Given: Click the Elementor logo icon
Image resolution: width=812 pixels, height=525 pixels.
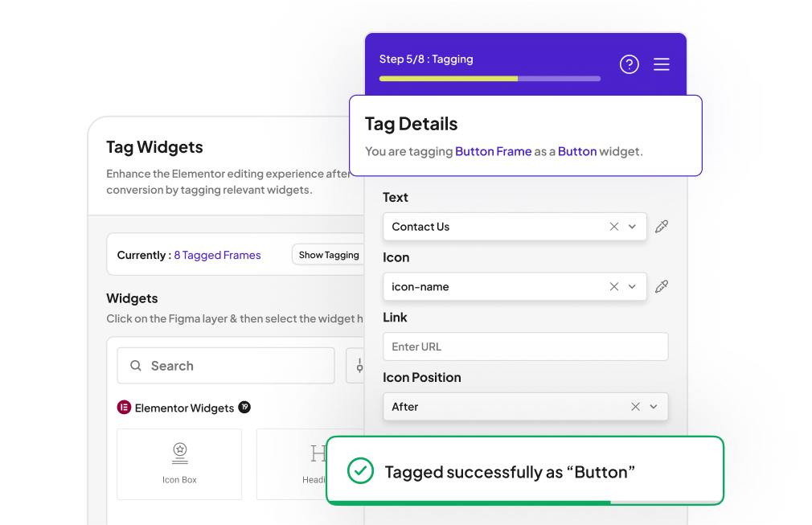Looking at the screenshot, I should point(124,408).
